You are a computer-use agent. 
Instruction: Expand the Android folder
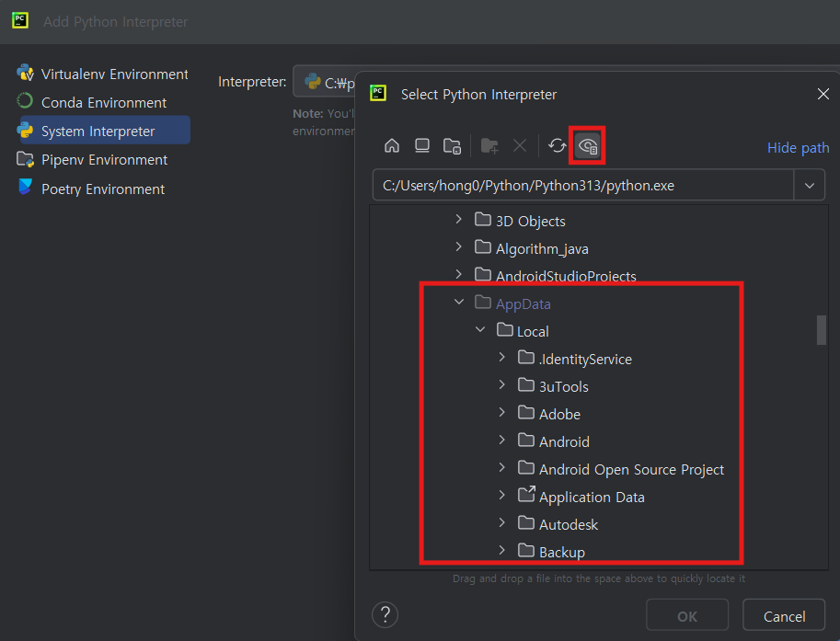(x=502, y=440)
